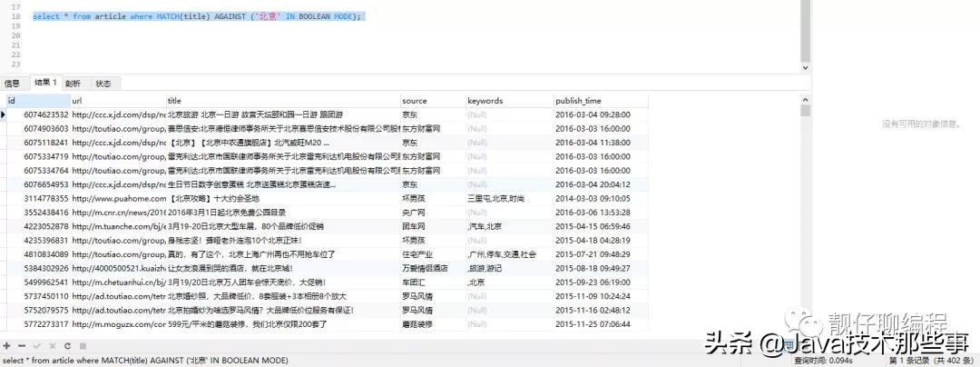The width and height of the screenshot is (980, 367).
Task: Open the 状态 tab
Action: (104, 84)
